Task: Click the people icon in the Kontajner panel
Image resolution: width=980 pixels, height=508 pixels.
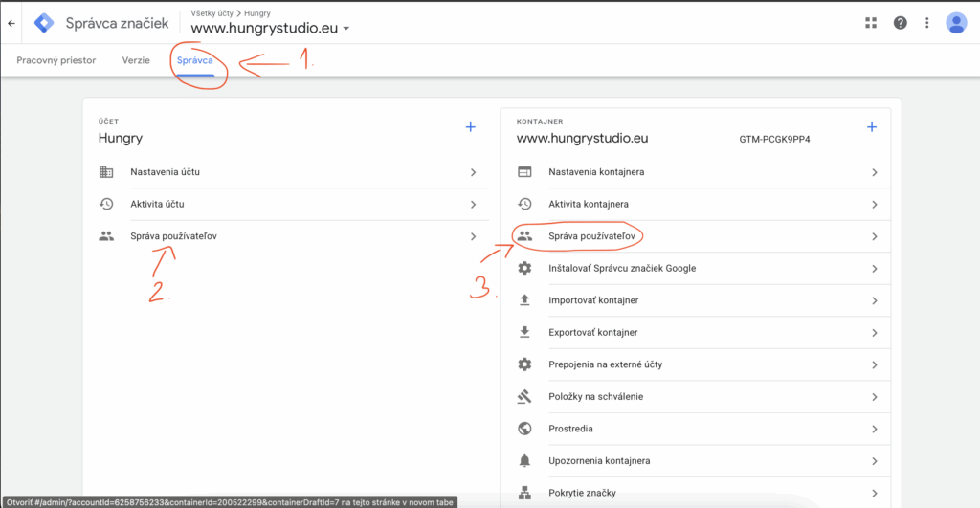Action: pyautogui.click(x=525, y=236)
